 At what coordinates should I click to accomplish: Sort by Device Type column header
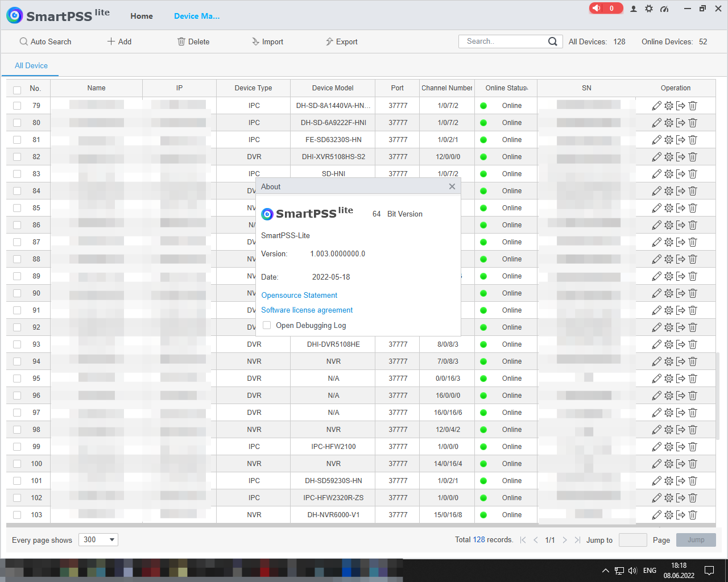pyautogui.click(x=253, y=88)
